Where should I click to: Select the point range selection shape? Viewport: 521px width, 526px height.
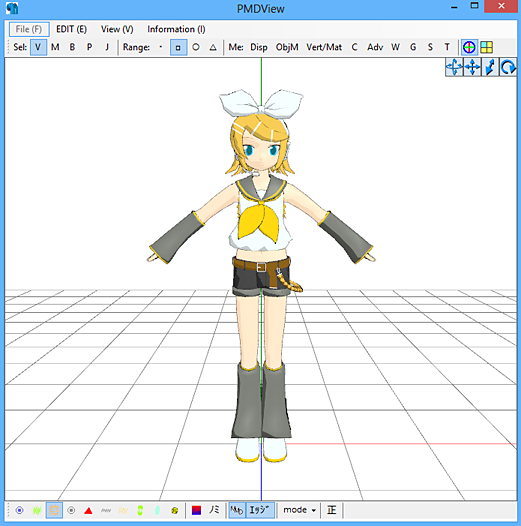[x=161, y=47]
